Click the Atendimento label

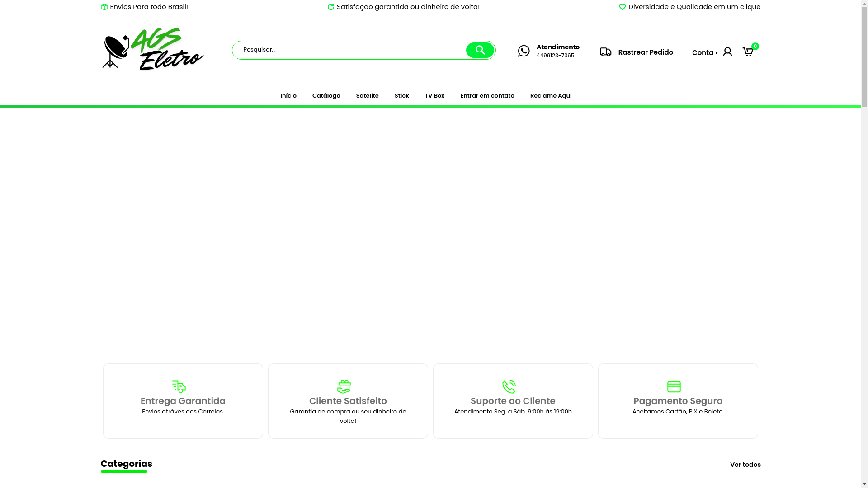tap(558, 47)
